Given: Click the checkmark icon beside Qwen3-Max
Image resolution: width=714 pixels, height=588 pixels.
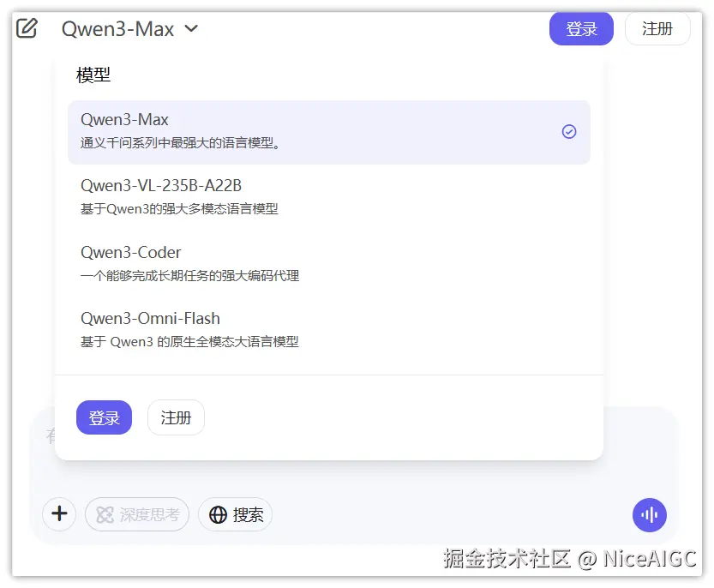Looking at the screenshot, I should click(569, 132).
